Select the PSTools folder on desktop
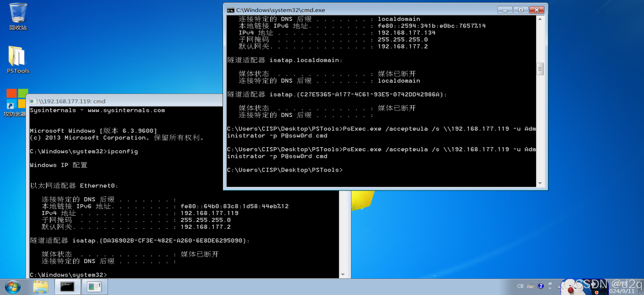This screenshot has width=644, height=295. point(18,59)
